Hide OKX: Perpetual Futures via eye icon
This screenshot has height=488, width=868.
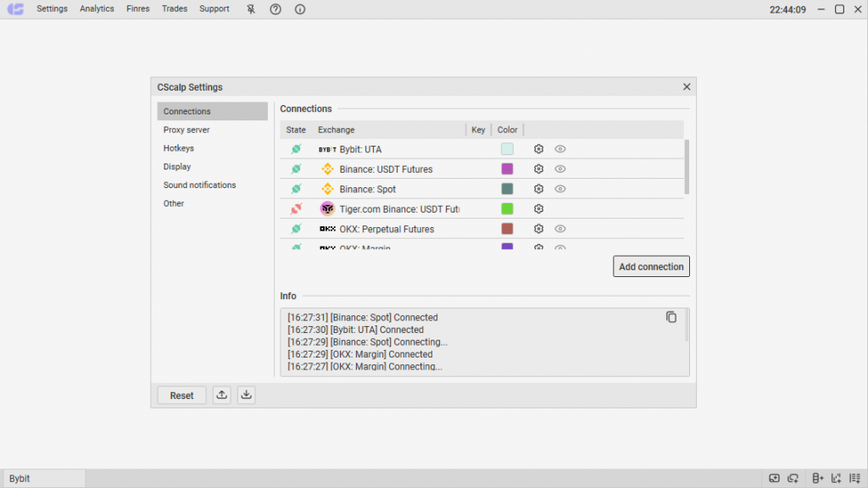click(560, 229)
